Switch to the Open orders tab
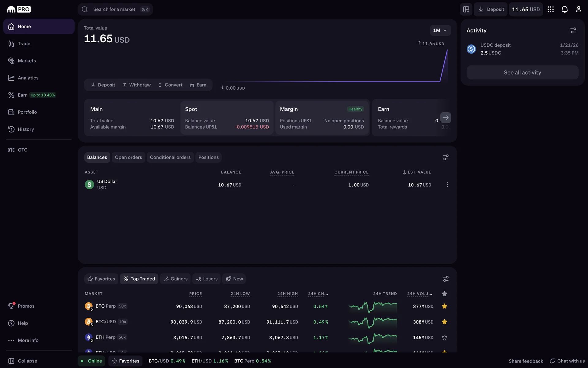Image resolution: width=588 pixels, height=368 pixels. (128, 157)
